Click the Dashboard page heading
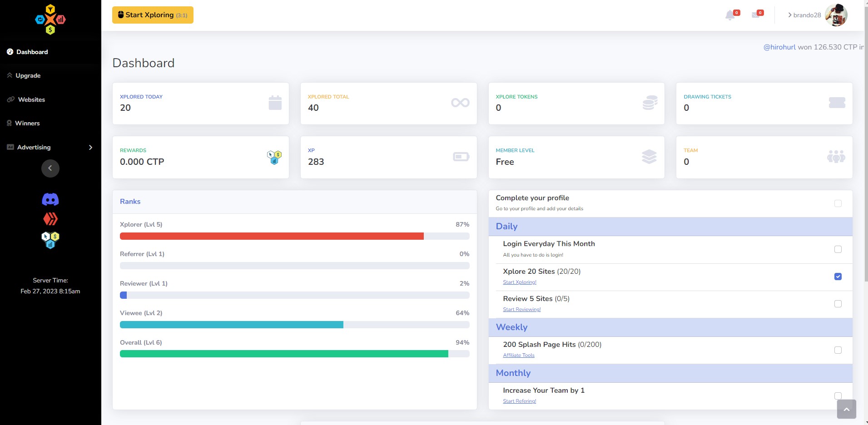 click(144, 63)
